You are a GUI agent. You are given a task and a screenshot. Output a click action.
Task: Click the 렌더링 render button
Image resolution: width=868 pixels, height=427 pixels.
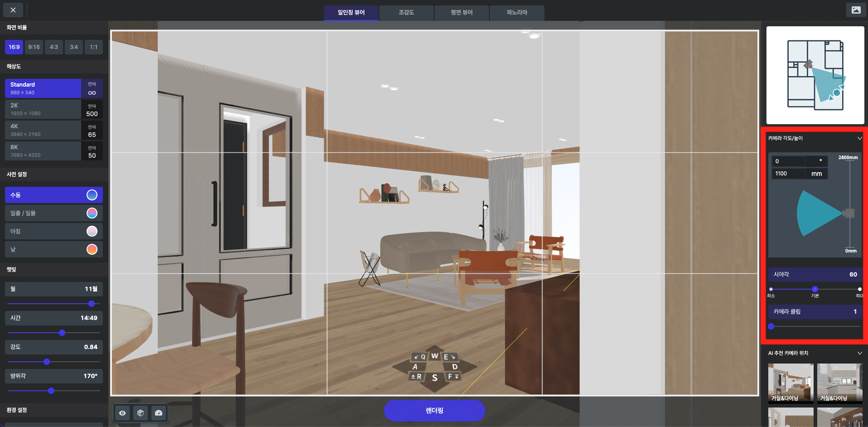[x=435, y=411]
